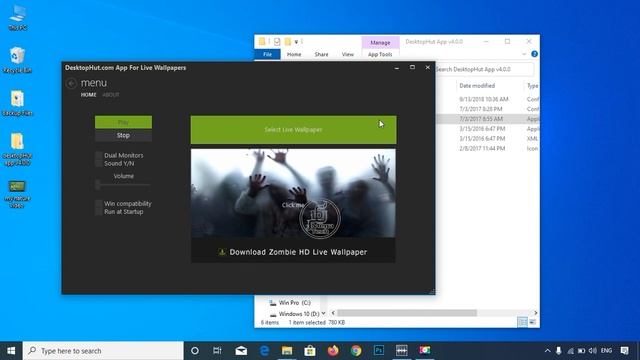
Task: Open the App Tools ribbon tab
Action: tap(380, 54)
